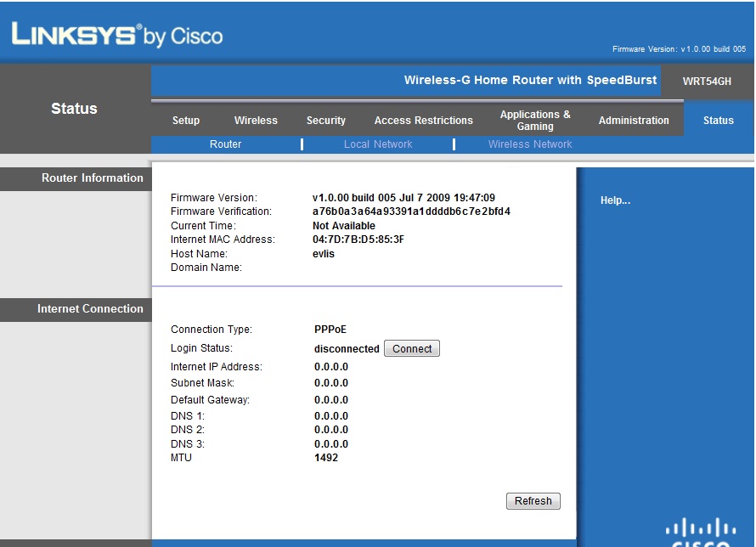Click the Router Information section heading
Screen dimensions: 756x547
[x=92, y=178]
